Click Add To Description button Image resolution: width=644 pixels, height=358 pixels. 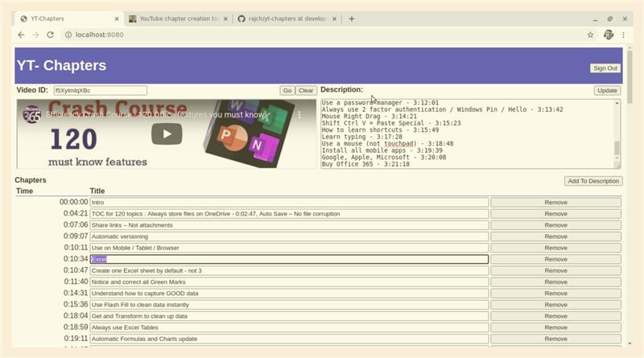593,181
